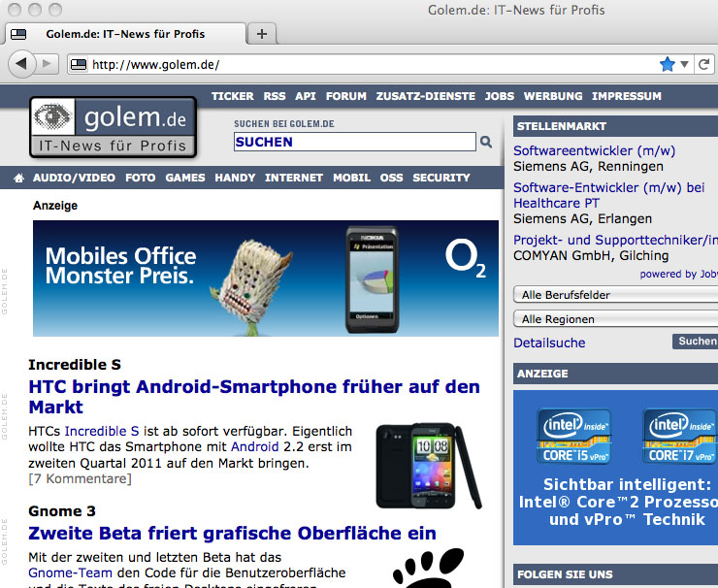
Task: Open headline HTC bringt Android-Smartphone früher auf den Markt
Action: (x=254, y=397)
